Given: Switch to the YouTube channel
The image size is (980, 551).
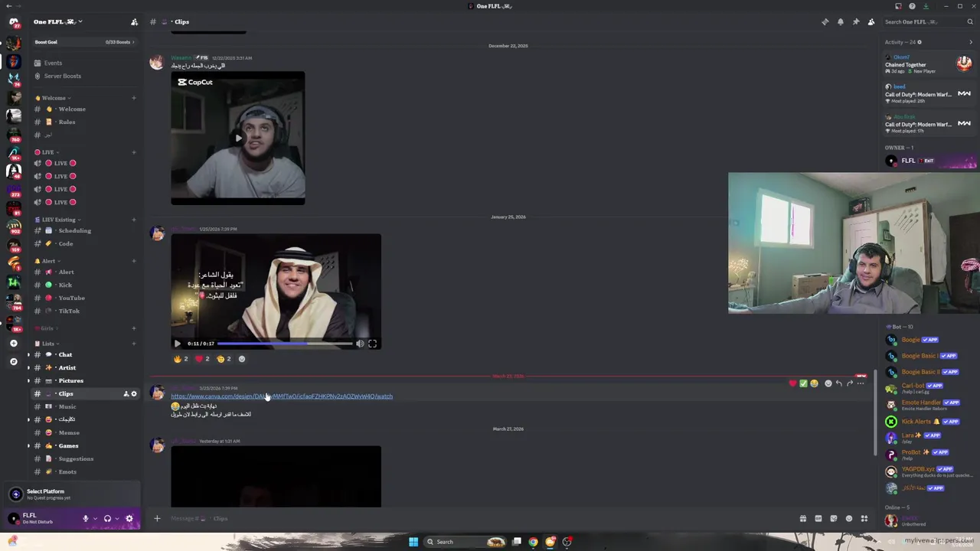Looking at the screenshot, I should point(84,298).
